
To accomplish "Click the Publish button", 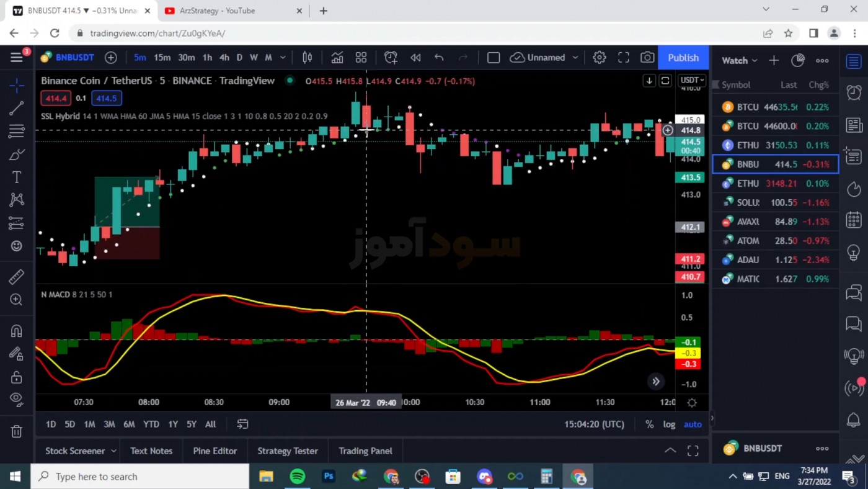I will click(683, 58).
